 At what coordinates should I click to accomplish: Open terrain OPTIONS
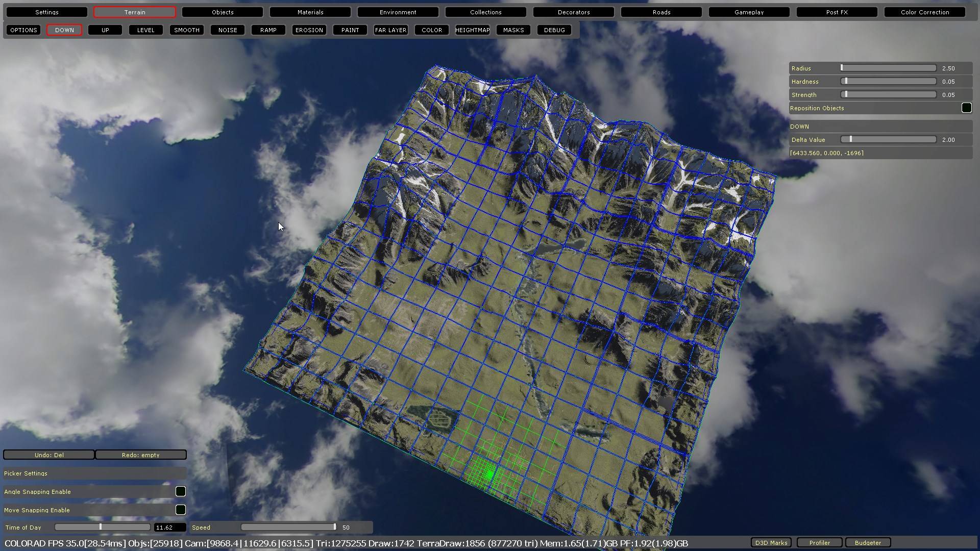click(x=23, y=30)
